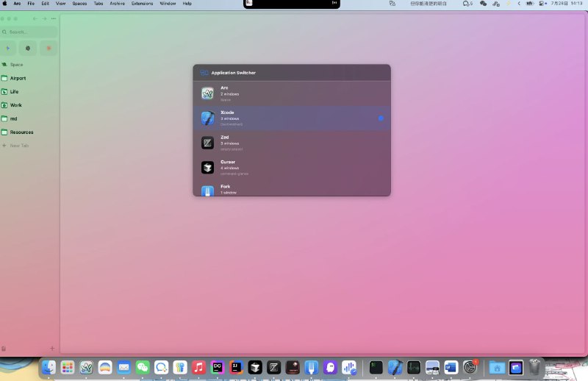Expand hidden menu bar items chevron
This screenshot has height=381, width=588.
[x=519, y=4]
